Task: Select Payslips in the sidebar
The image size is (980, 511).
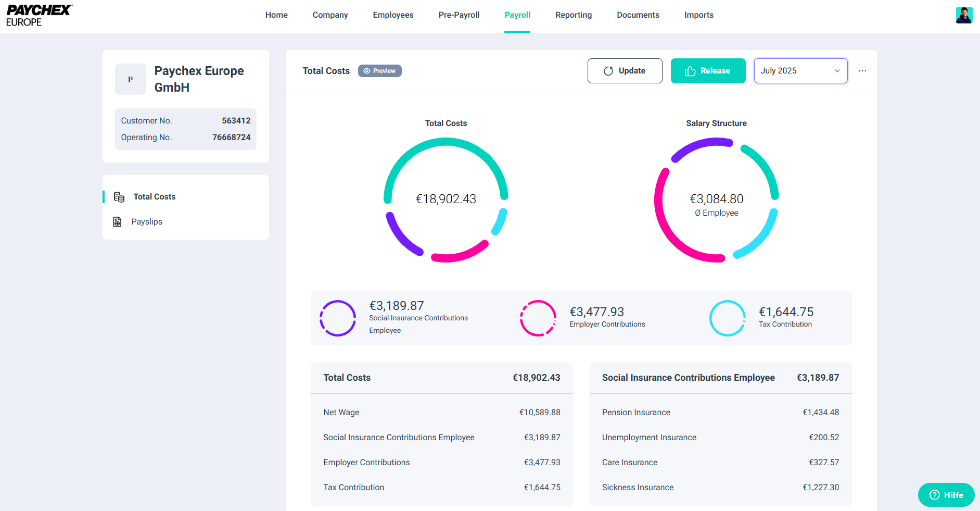Action: pyautogui.click(x=147, y=222)
